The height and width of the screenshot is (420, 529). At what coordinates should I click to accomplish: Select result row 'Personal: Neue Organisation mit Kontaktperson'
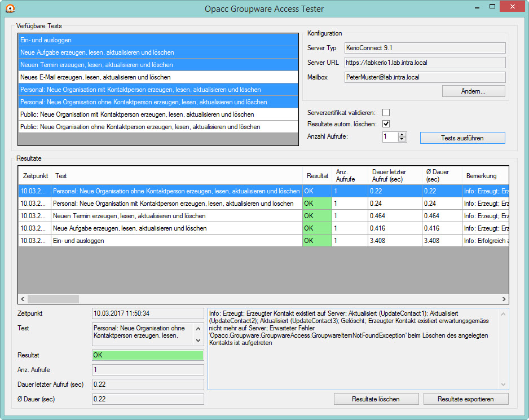tap(263, 204)
